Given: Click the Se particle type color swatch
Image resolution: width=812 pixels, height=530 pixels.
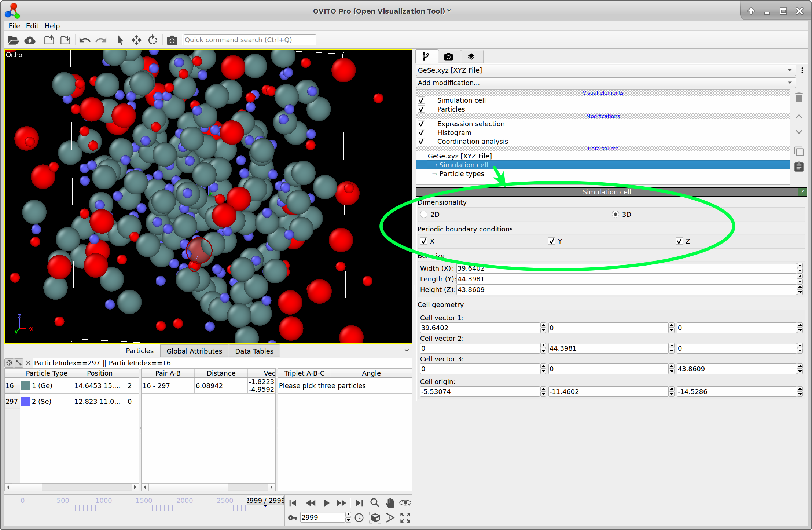Looking at the screenshot, I should [25, 401].
